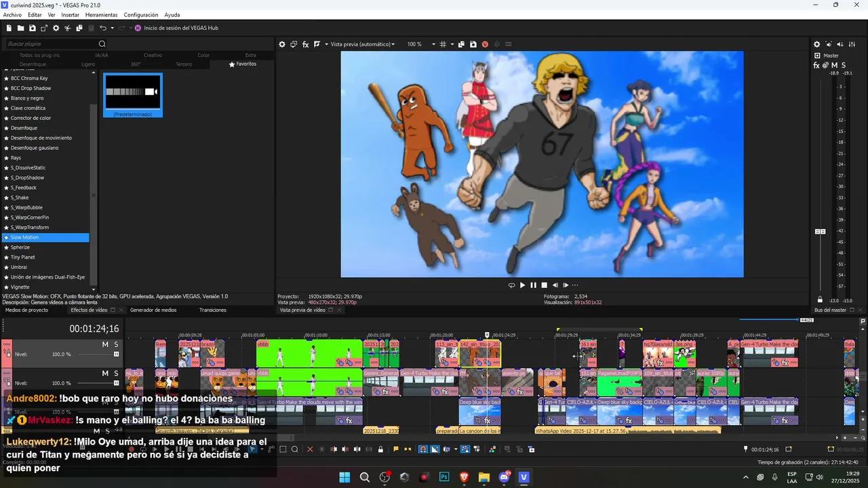Undo the last action

click(x=103, y=28)
